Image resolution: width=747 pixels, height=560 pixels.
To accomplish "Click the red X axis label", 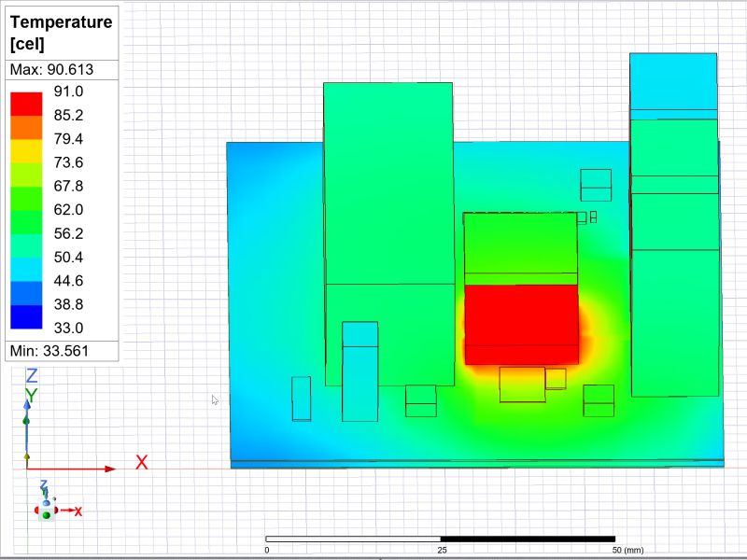I will pyautogui.click(x=142, y=462).
